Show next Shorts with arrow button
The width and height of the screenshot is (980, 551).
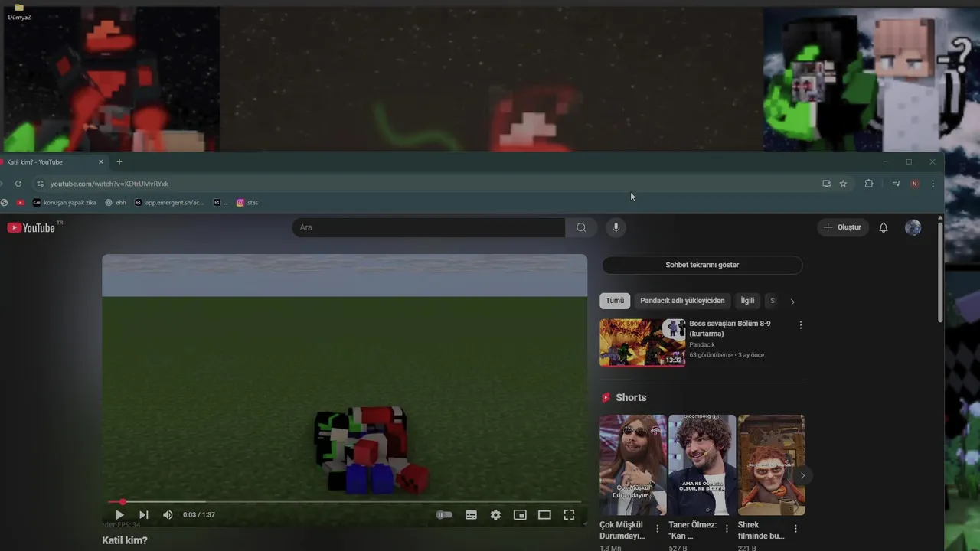tap(802, 475)
